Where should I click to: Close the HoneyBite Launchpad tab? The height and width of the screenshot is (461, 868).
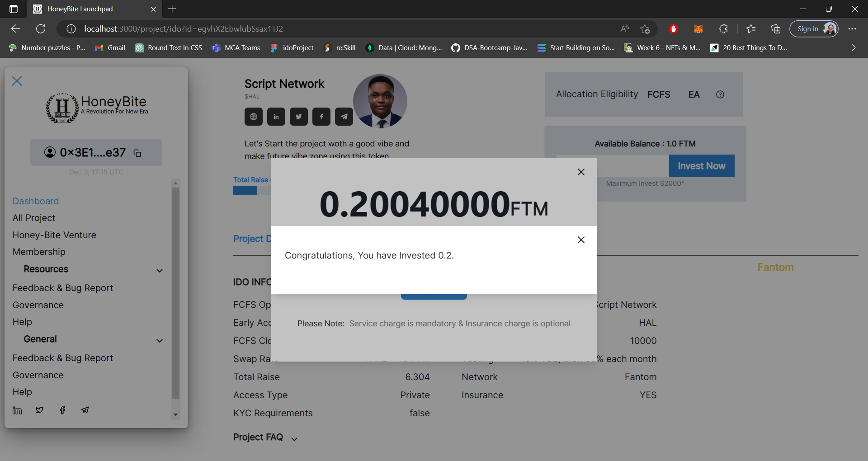coord(153,9)
